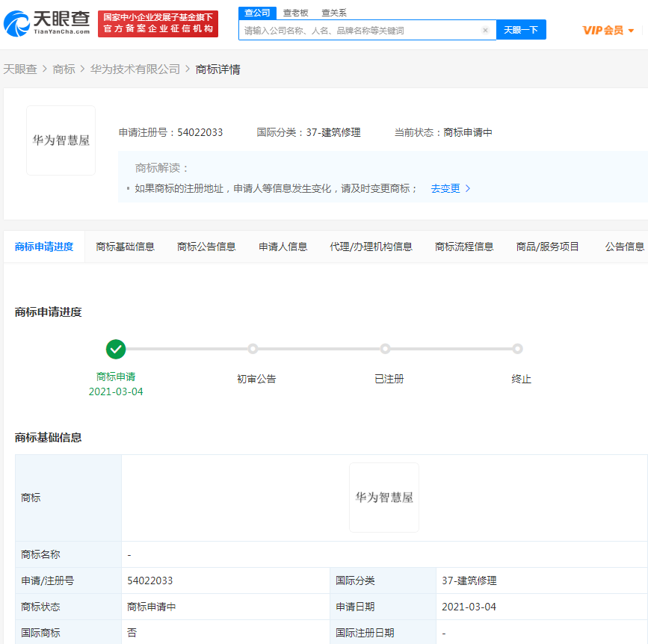This screenshot has height=644, width=648.
Task: Click the Tianyancha logo
Action: (x=47, y=23)
